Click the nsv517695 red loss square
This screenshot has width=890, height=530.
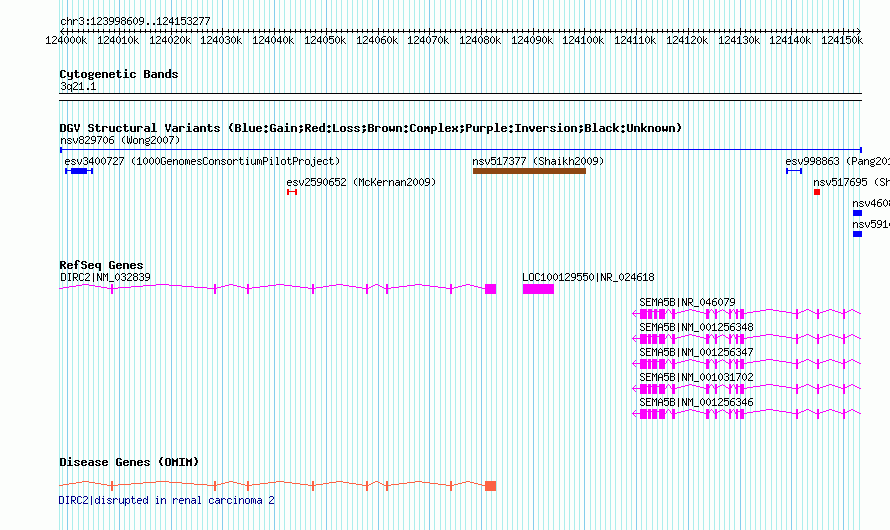pos(817,192)
